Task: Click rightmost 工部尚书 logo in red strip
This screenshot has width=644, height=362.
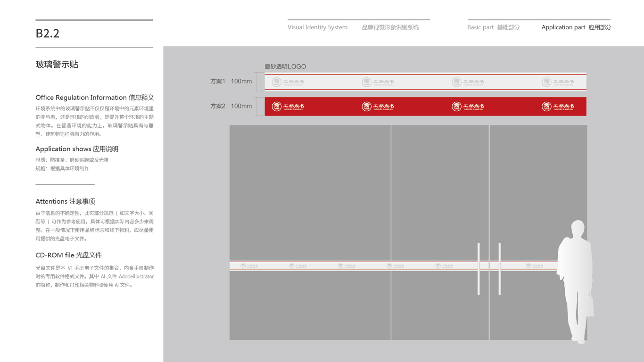Action: [x=558, y=107]
